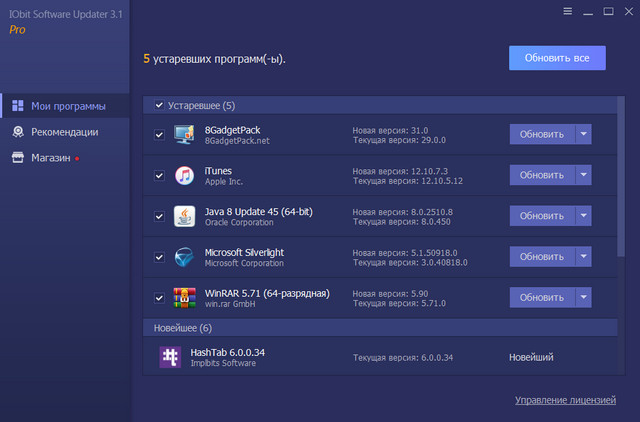Toggle the iTunes checkbox

click(159, 175)
